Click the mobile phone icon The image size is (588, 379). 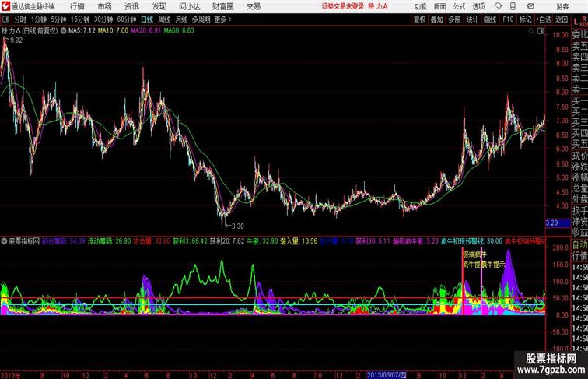pos(513,6)
